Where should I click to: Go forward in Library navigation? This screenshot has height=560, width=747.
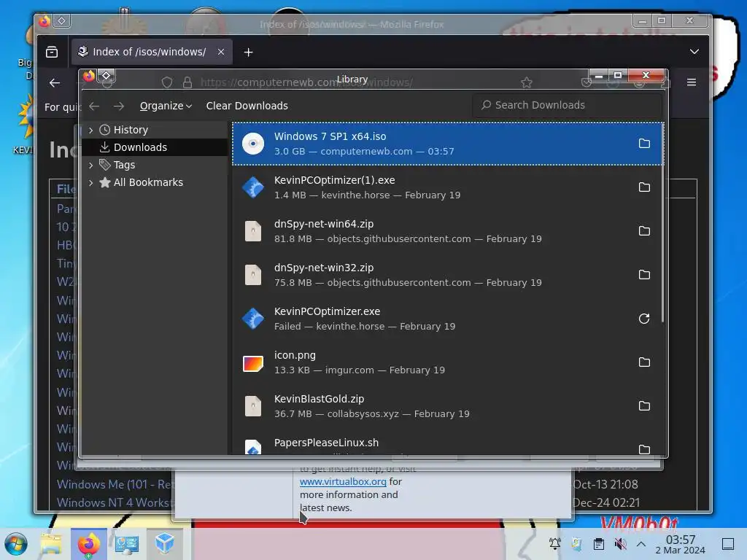click(119, 106)
